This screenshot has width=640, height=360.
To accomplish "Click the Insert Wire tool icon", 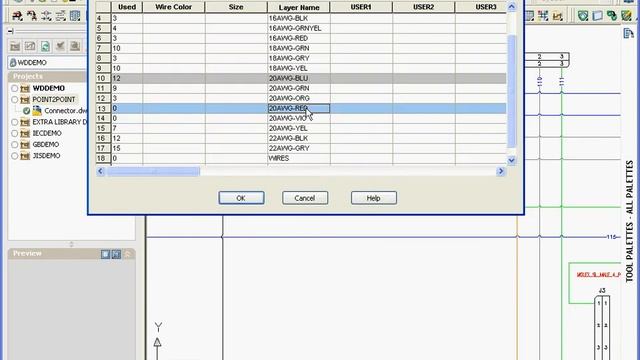I will click(x=17, y=16).
